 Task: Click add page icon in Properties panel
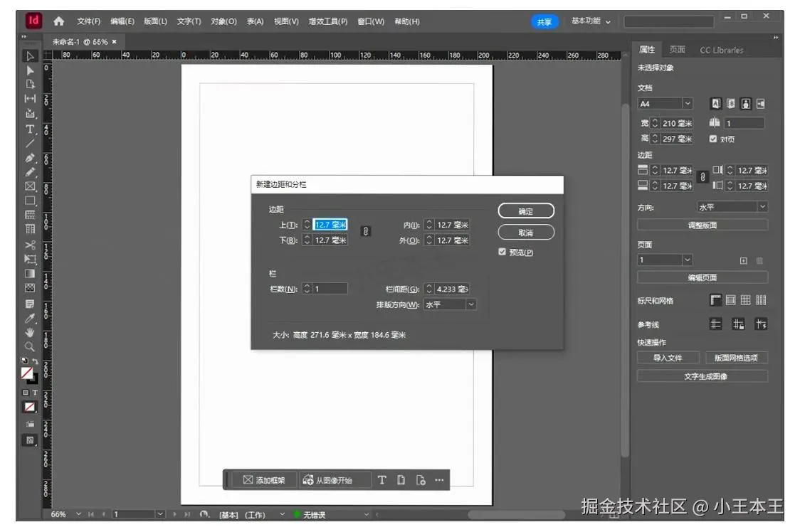(743, 260)
